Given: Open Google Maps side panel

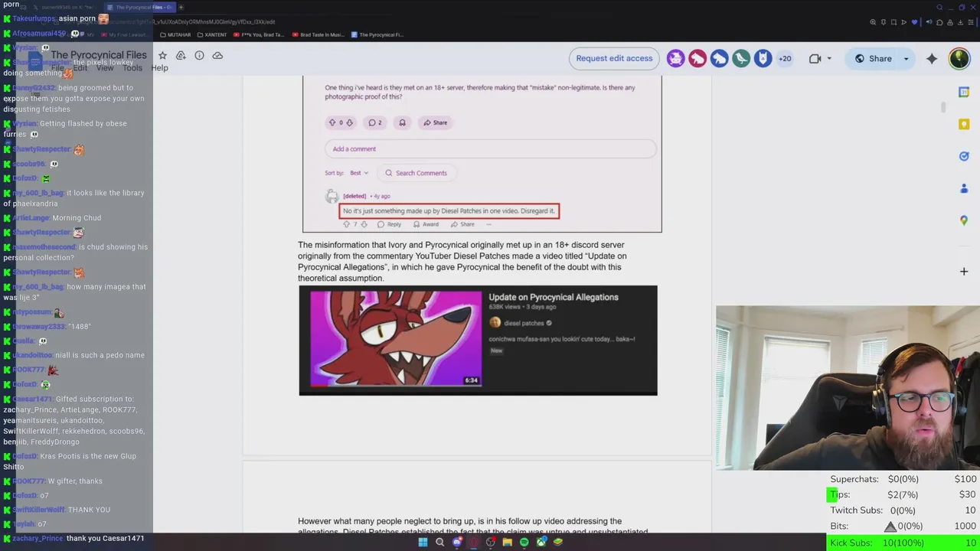Looking at the screenshot, I should tap(964, 220).
